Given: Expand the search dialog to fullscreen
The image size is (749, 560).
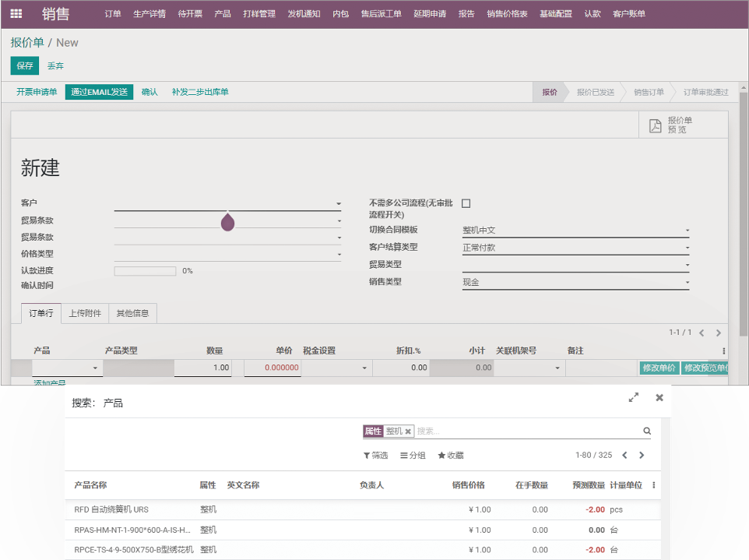Looking at the screenshot, I should click(x=634, y=397).
